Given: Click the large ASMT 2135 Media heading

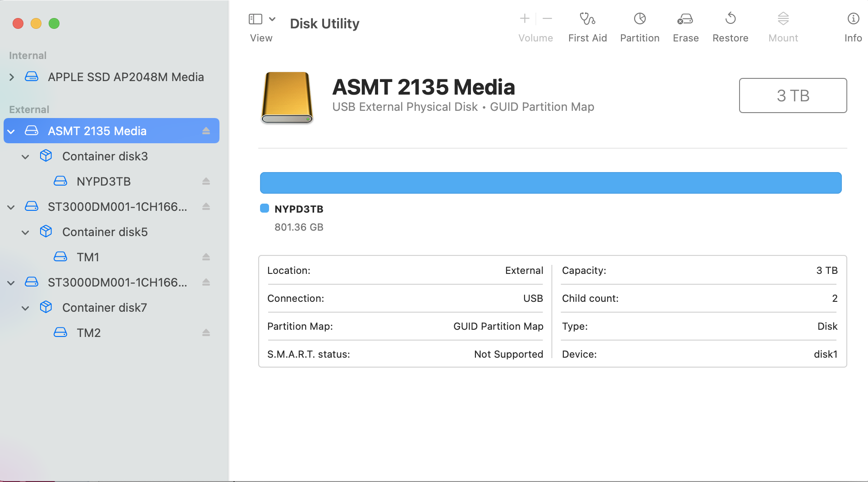Looking at the screenshot, I should coord(424,87).
